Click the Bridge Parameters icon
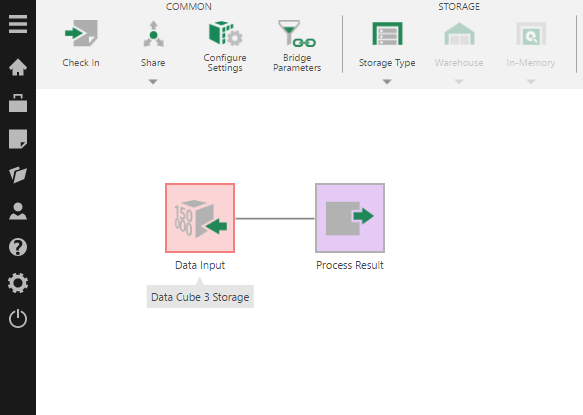 point(297,33)
